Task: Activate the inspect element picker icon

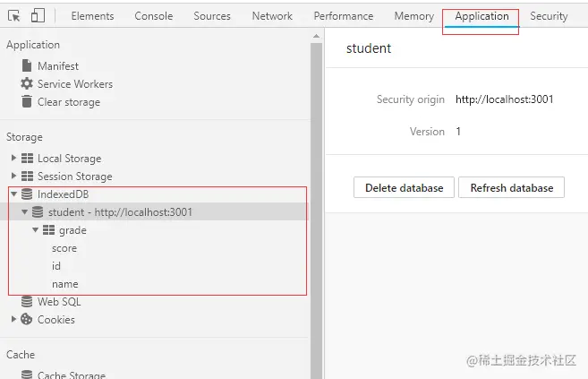Action: pos(14,16)
